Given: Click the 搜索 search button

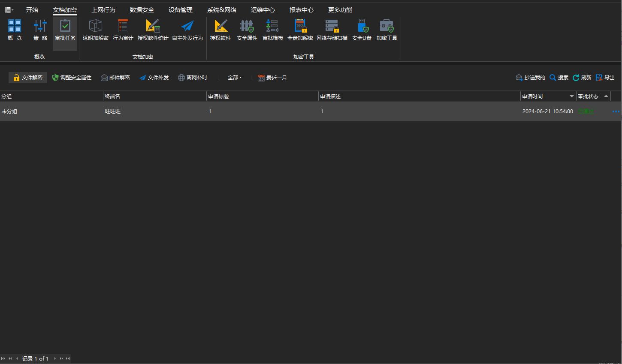Looking at the screenshot, I should [x=559, y=78].
